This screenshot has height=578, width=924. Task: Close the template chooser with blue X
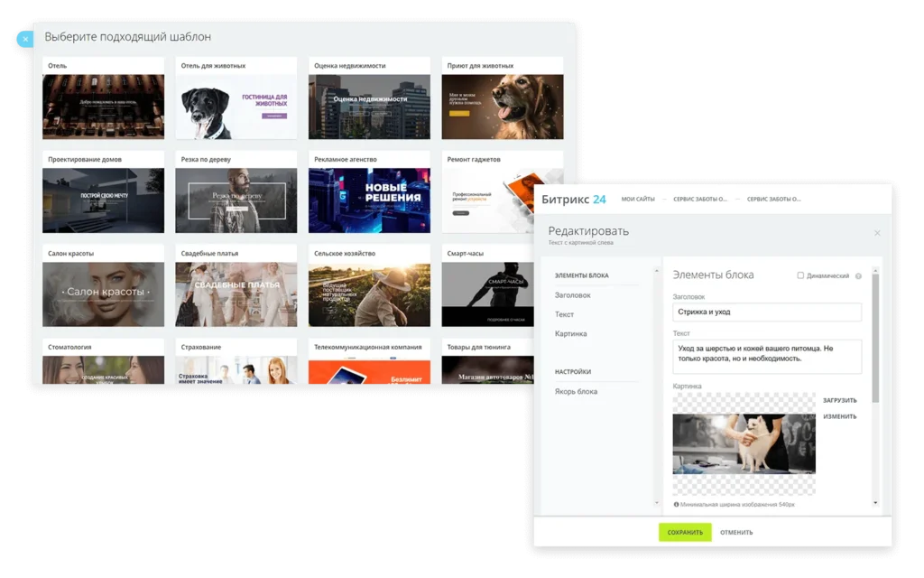click(25, 40)
